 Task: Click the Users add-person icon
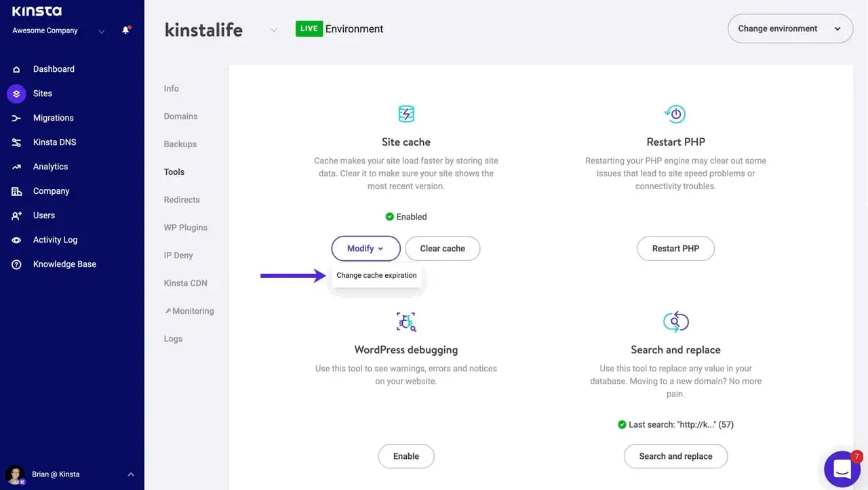(x=16, y=216)
